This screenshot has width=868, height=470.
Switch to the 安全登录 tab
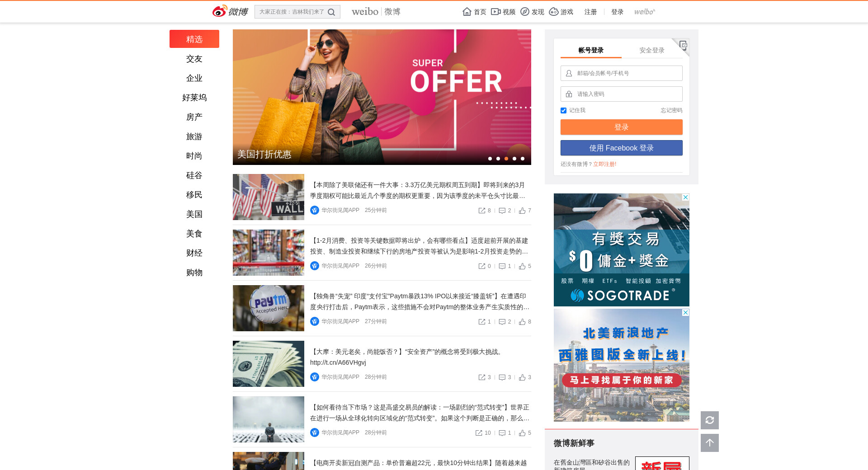[x=652, y=50]
